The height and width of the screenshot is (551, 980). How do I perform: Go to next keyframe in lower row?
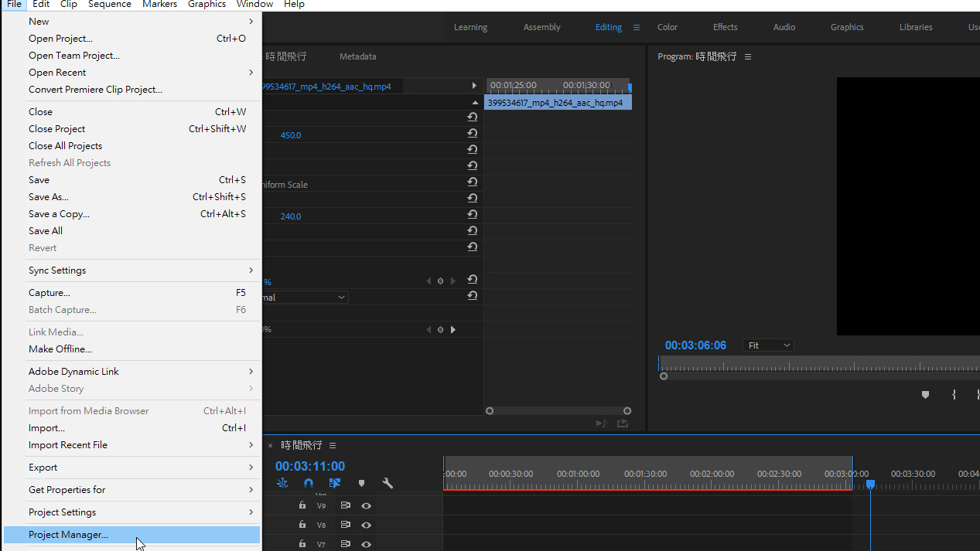pyautogui.click(x=453, y=330)
